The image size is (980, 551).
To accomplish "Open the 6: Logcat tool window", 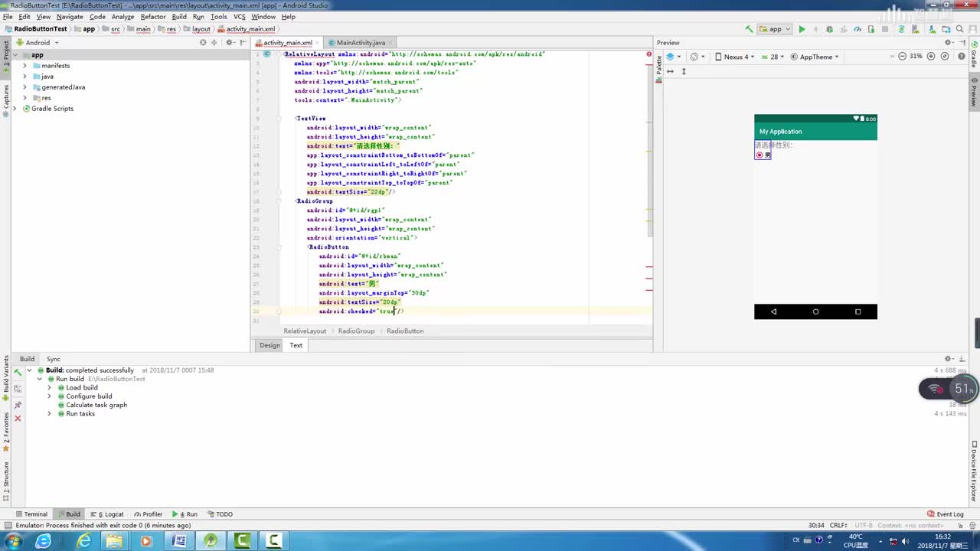I will coord(106,514).
